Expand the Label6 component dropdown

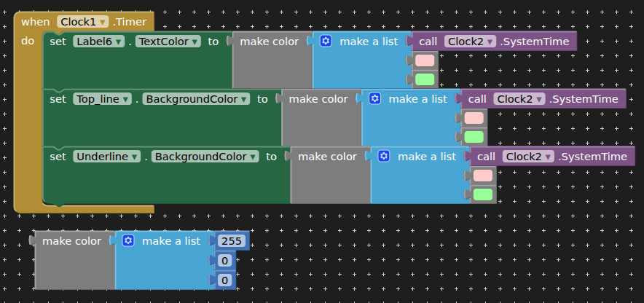pyautogui.click(x=99, y=42)
